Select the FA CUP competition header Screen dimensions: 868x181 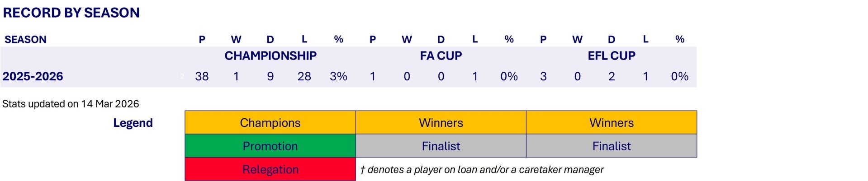(441, 56)
